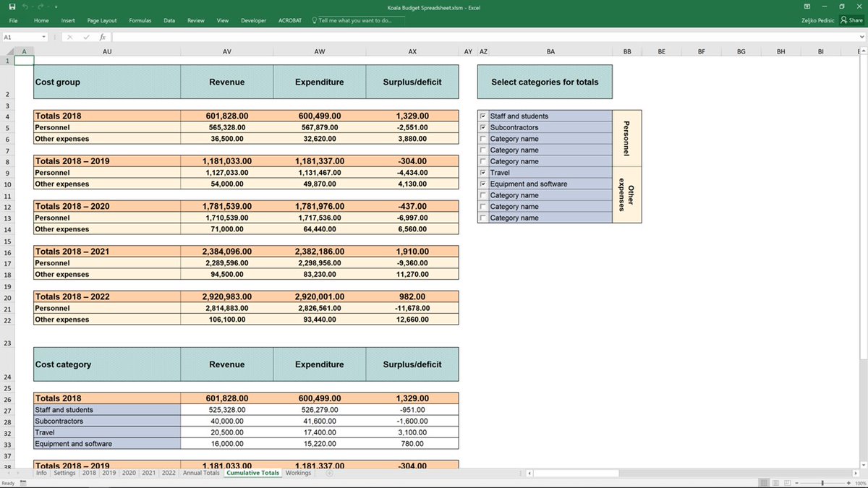This screenshot has height=488, width=868.
Task: Select the 2020 sheet tab
Action: (x=129, y=473)
